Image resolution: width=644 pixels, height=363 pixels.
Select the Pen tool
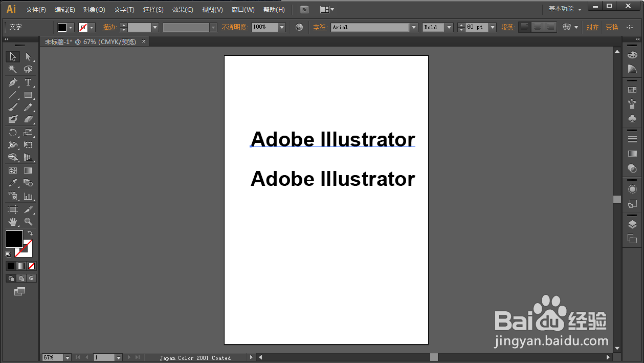click(x=13, y=82)
